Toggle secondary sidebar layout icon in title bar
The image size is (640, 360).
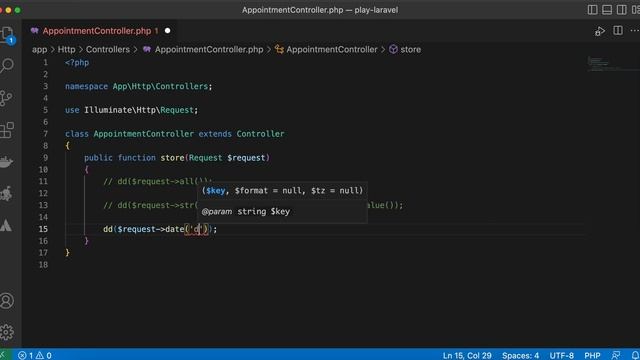coord(622,10)
